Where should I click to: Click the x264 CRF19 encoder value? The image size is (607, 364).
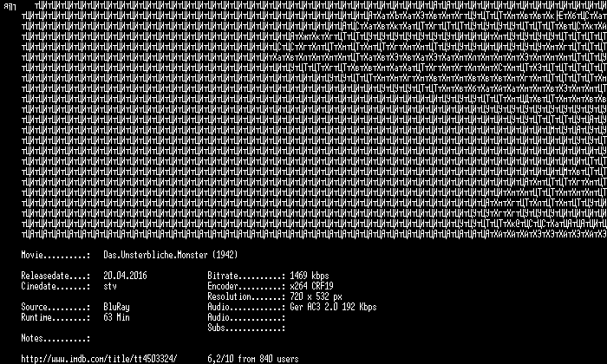311,286
